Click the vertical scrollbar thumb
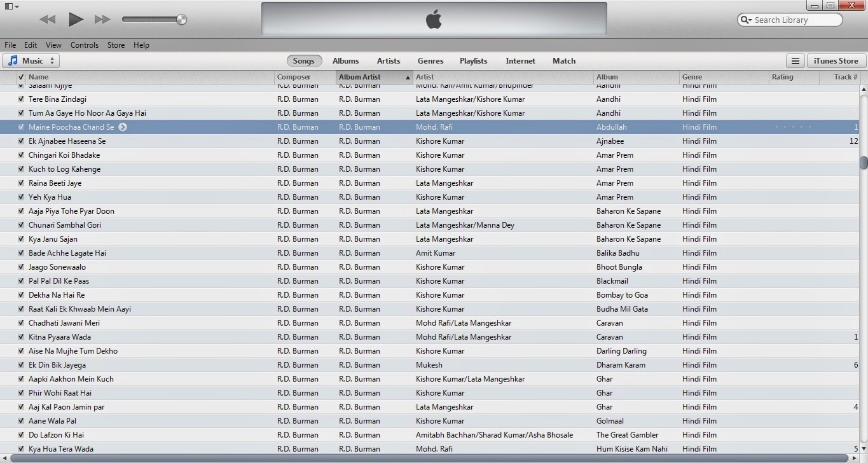Screen dimensions: 868x463 pos(864,162)
